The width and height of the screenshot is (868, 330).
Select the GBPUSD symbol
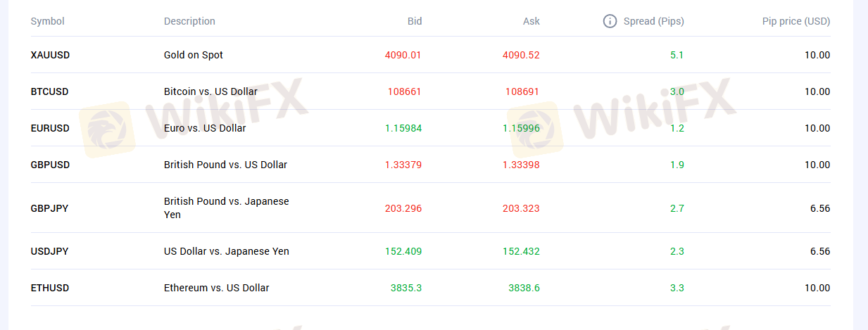click(x=51, y=165)
